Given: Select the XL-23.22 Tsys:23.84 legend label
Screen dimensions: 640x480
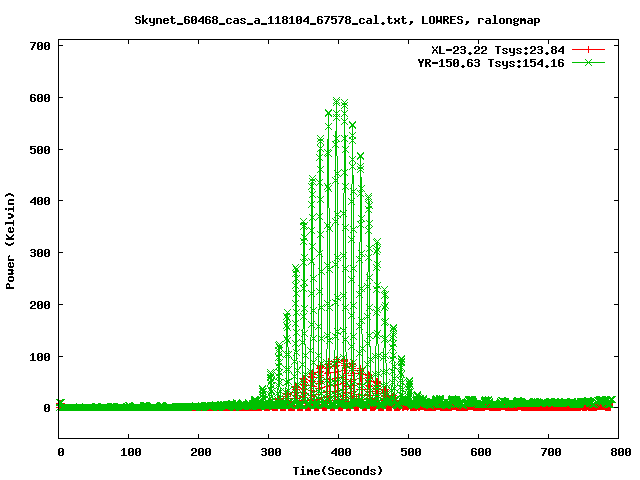Looking at the screenshot, I should 498,50.
